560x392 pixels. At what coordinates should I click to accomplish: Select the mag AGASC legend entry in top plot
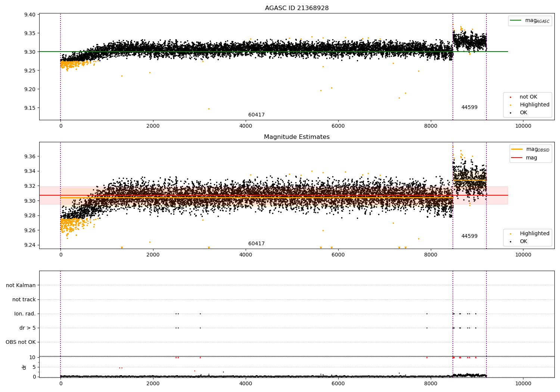click(530, 21)
